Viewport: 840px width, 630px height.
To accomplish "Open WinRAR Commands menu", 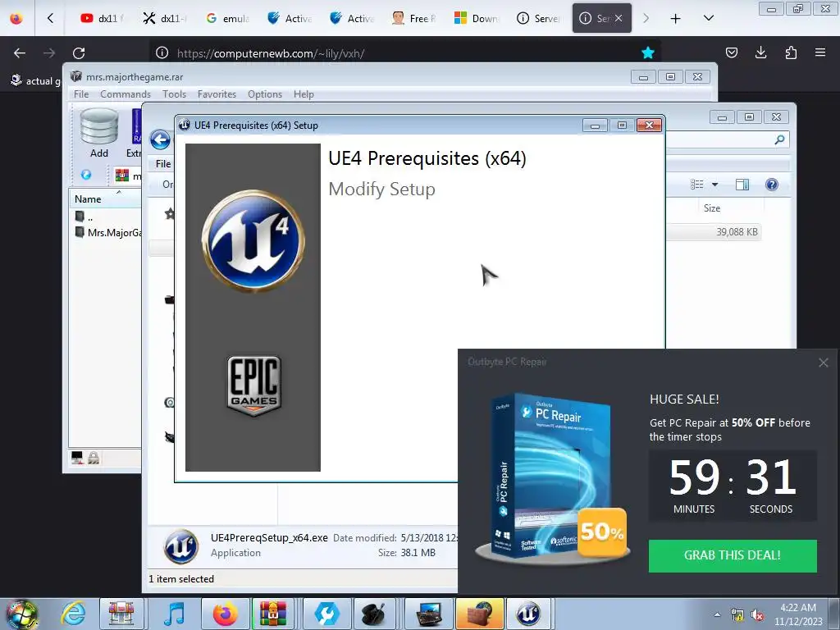I will pyautogui.click(x=126, y=94).
